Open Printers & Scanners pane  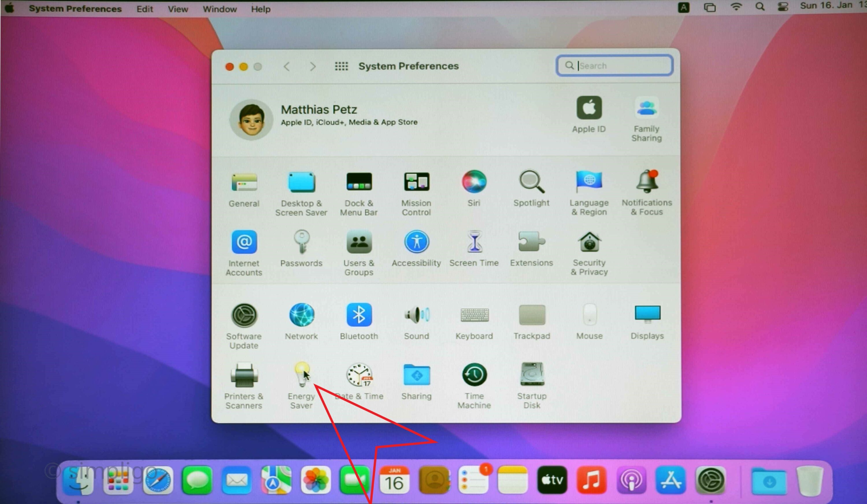[x=244, y=375]
